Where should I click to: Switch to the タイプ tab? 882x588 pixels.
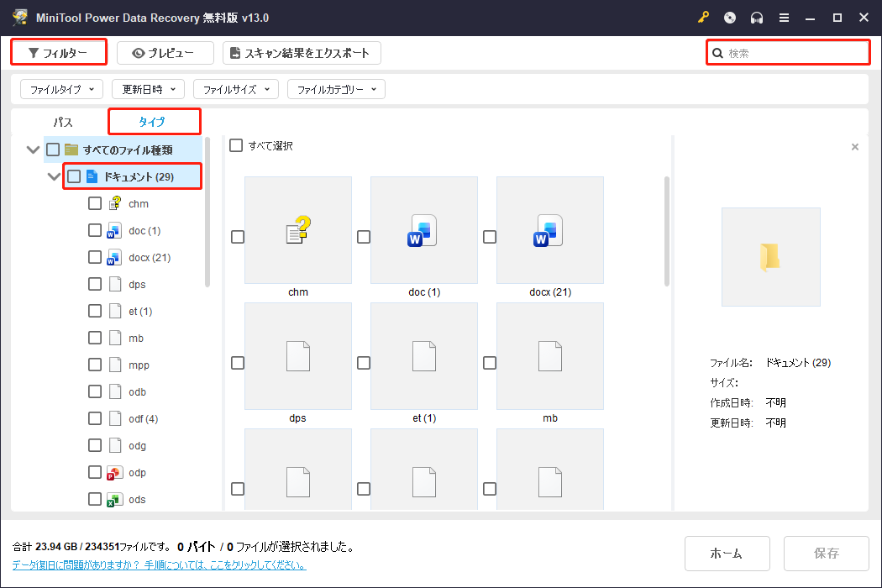coord(154,122)
